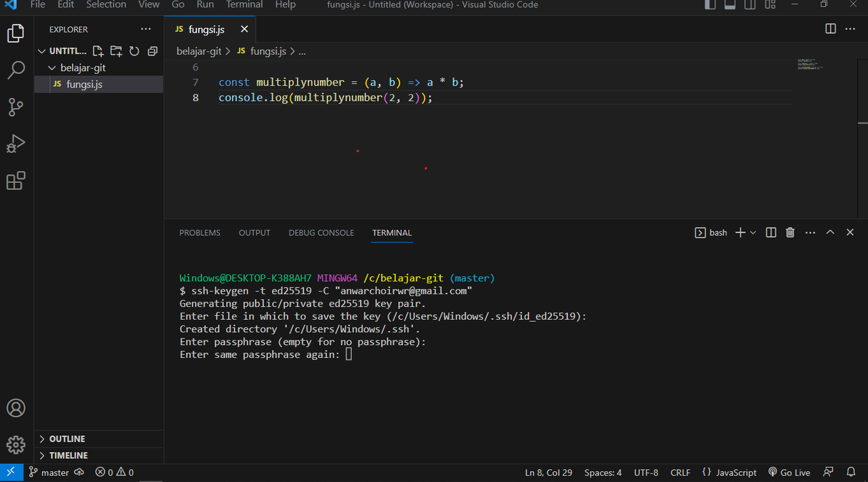Click remote window indicator in status bar
Screen dimensions: 868x482
11,473
